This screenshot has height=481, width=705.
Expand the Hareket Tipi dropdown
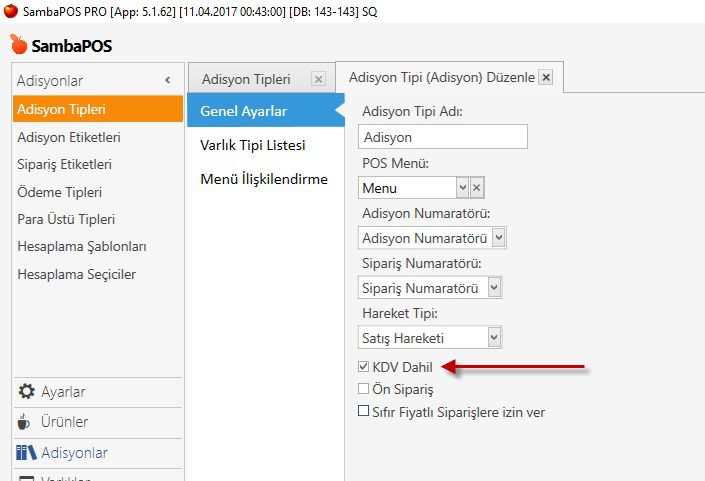(x=494, y=338)
